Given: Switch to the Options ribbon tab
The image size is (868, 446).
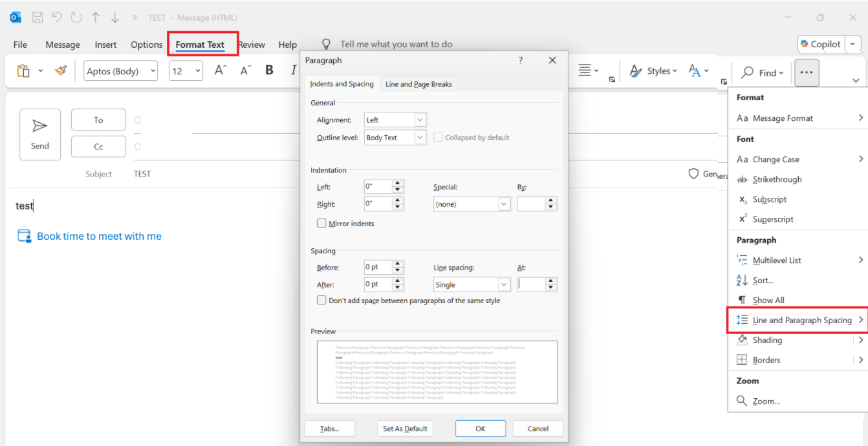Looking at the screenshot, I should (146, 45).
